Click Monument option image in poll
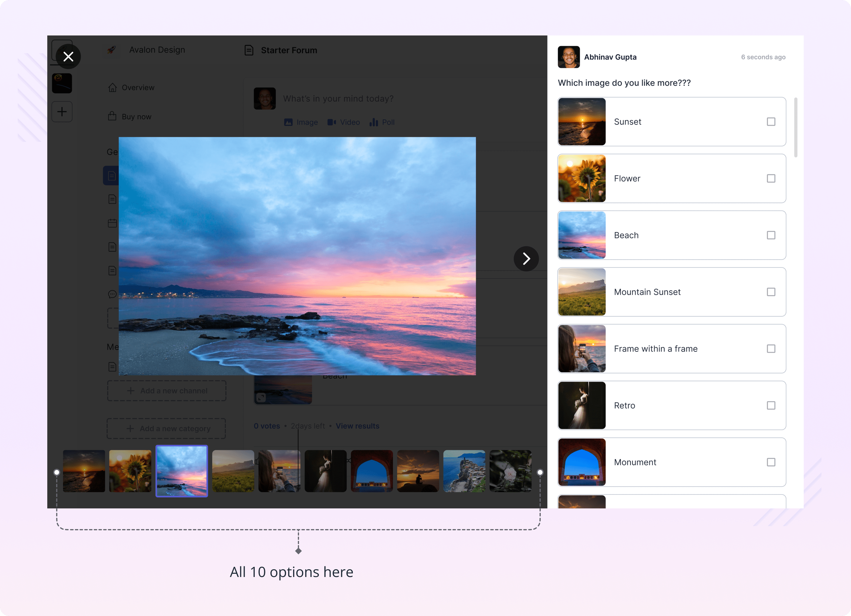The width and height of the screenshot is (851, 616). (582, 462)
